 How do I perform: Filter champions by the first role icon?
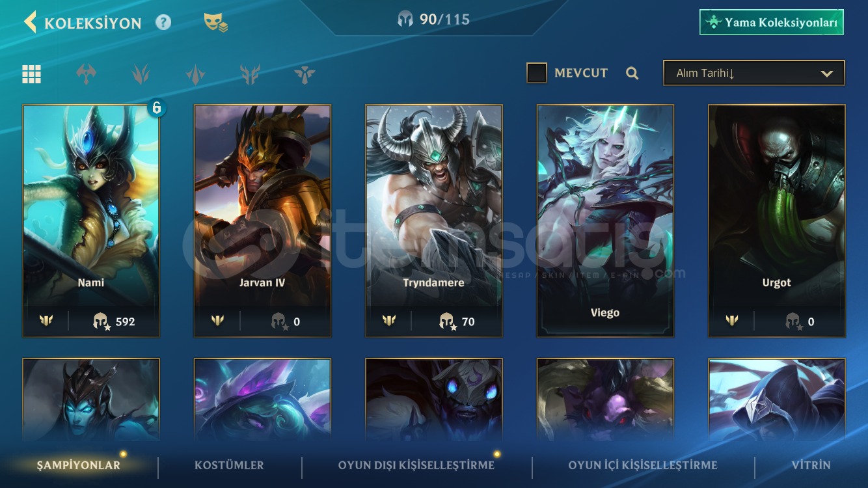point(86,74)
